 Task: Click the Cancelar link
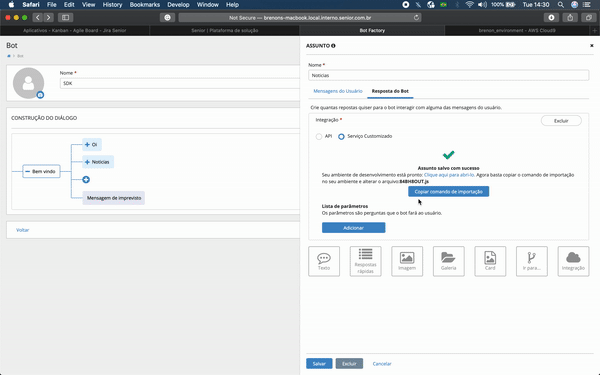coord(382,364)
